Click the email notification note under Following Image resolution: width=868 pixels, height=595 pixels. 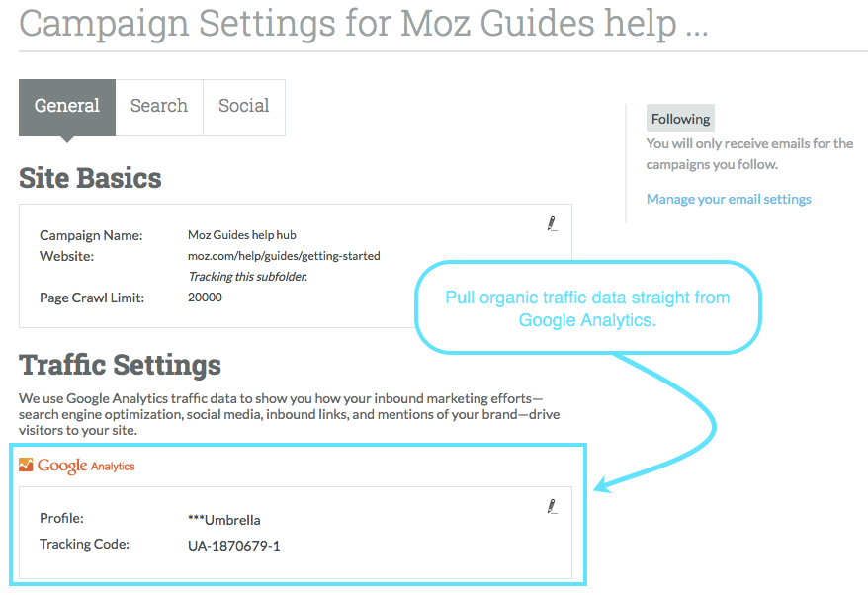tap(749, 154)
